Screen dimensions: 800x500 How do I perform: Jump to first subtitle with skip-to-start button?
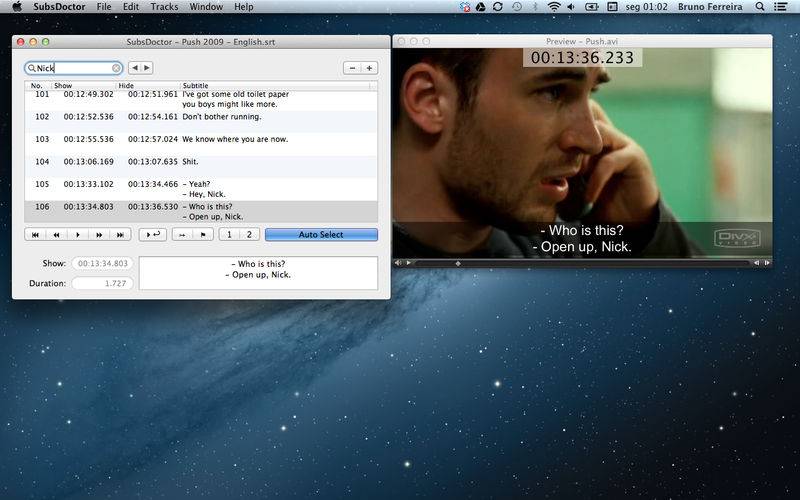[35, 235]
